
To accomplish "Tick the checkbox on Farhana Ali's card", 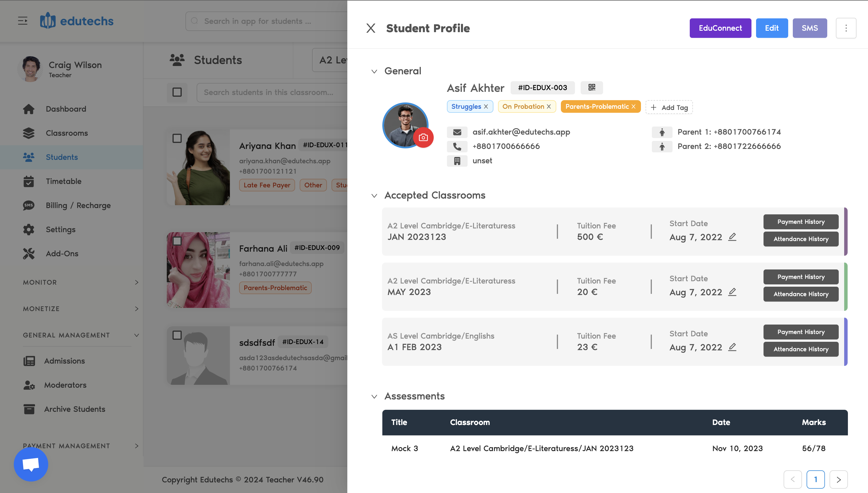I will coord(177,241).
